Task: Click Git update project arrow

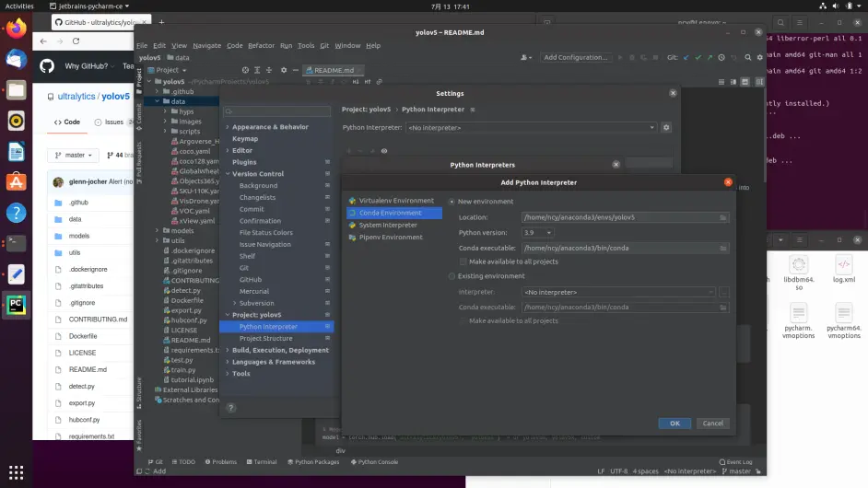Action: pos(686,57)
